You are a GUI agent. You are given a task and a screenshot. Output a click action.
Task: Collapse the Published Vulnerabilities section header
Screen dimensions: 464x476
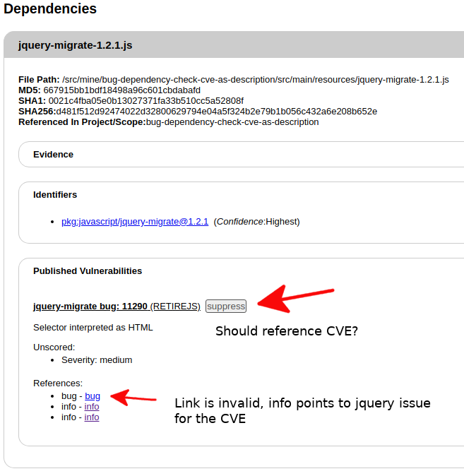point(88,270)
